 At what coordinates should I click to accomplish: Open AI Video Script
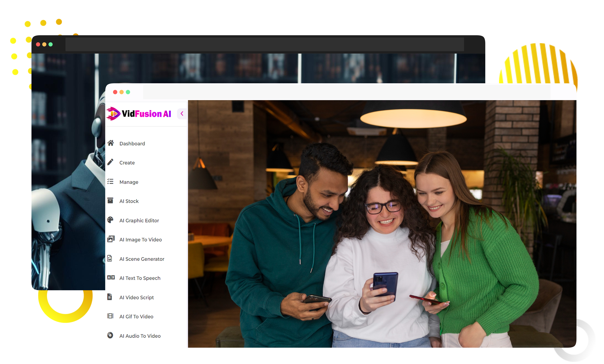[137, 297]
